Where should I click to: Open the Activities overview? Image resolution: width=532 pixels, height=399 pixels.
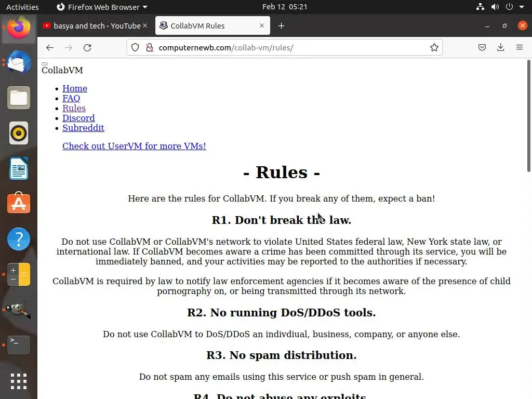[x=22, y=7]
